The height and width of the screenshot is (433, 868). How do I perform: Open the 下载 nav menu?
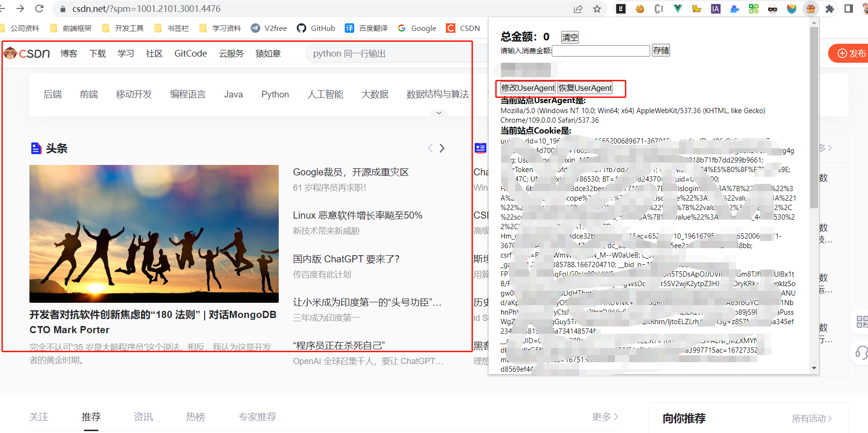97,53
